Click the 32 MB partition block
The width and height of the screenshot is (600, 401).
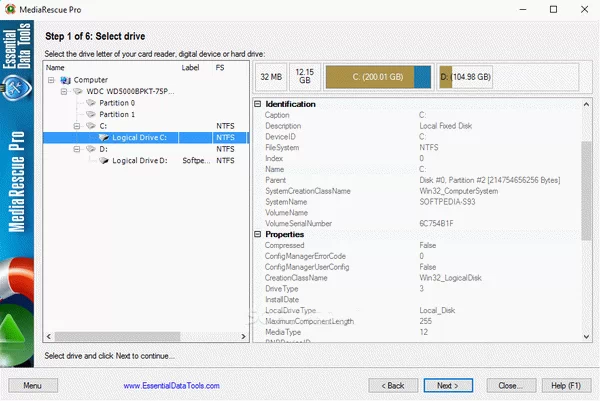click(271, 77)
